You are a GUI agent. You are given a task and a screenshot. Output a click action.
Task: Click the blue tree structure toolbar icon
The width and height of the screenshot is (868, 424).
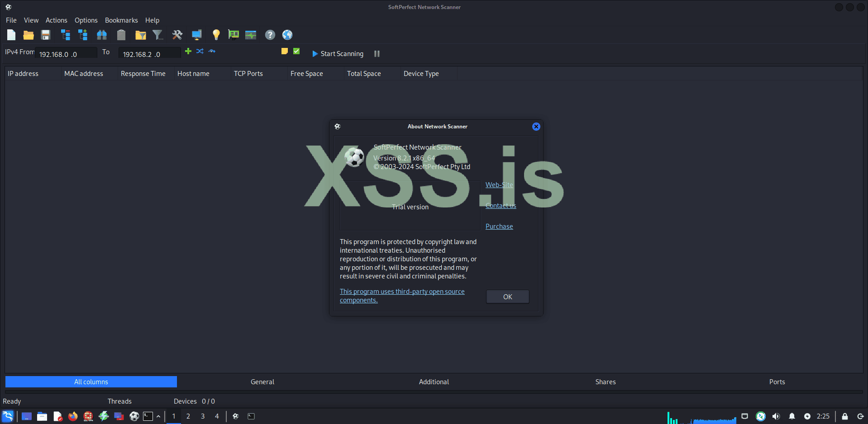point(66,35)
